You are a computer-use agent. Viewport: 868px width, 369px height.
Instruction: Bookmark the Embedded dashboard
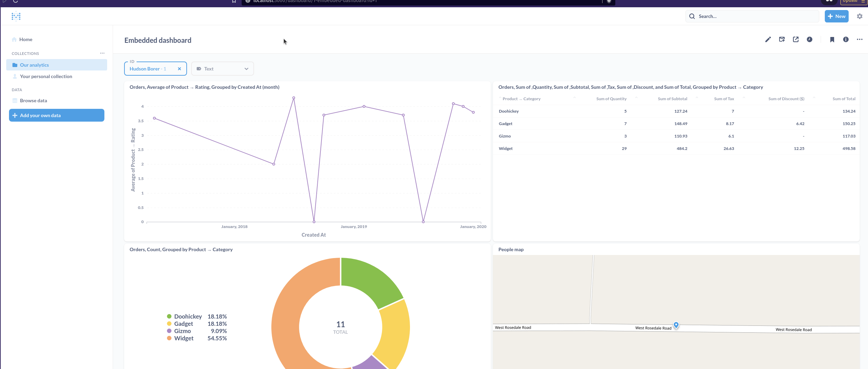point(832,39)
